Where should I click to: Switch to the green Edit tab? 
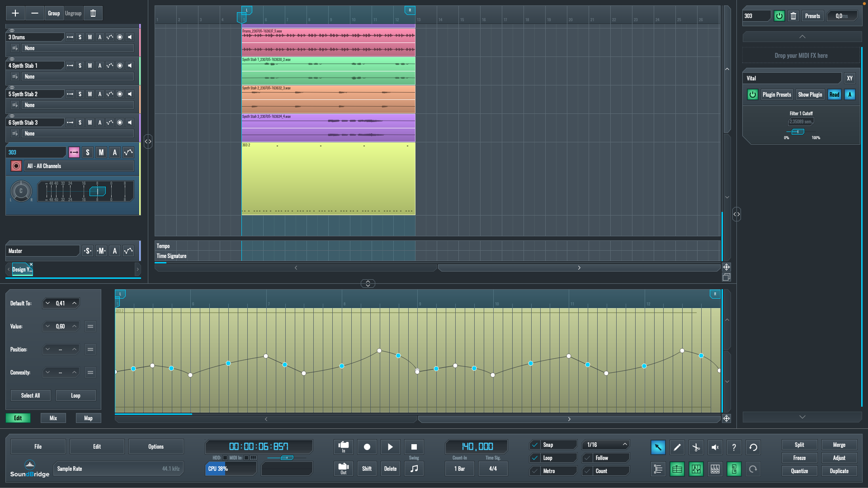(18, 418)
